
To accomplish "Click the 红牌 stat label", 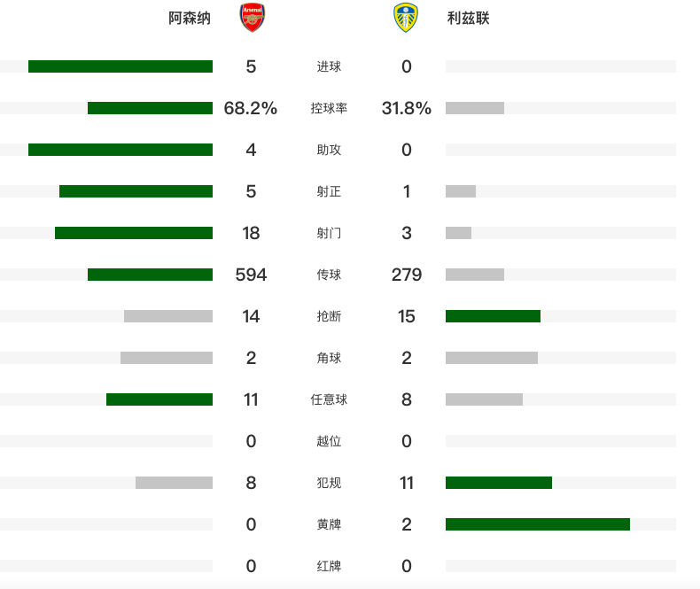I will [x=329, y=566].
